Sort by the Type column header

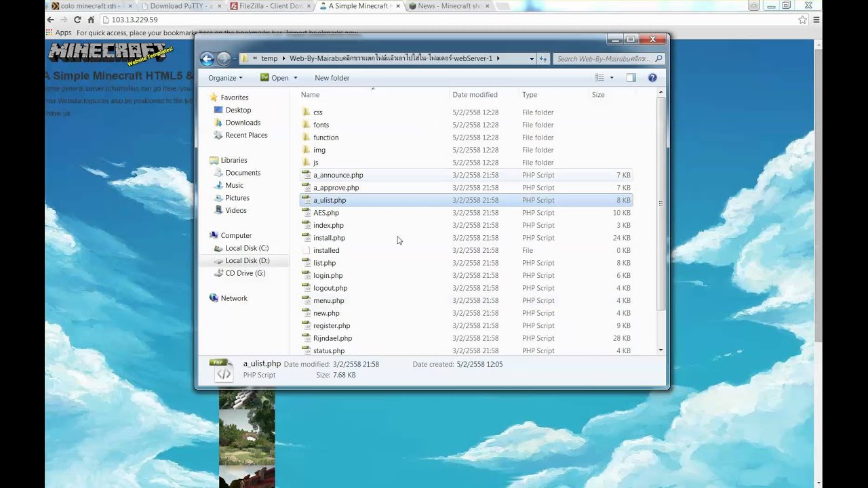point(530,95)
